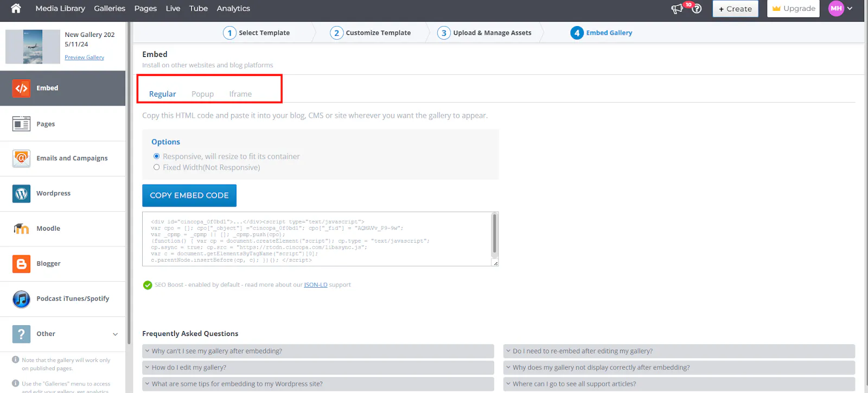Open the Preview Gallery link
Image resolution: width=868 pixels, height=393 pixels.
tap(84, 57)
